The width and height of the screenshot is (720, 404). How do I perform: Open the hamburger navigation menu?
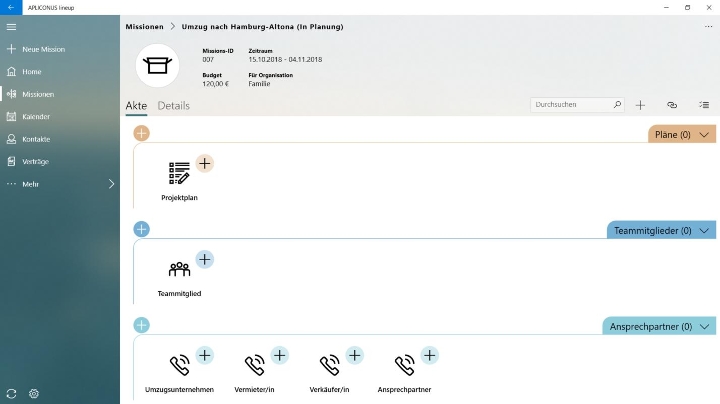click(11, 27)
